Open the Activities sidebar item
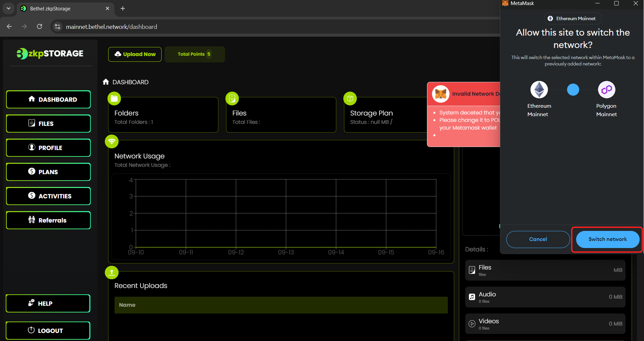The width and height of the screenshot is (644, 341). point(48,196)
